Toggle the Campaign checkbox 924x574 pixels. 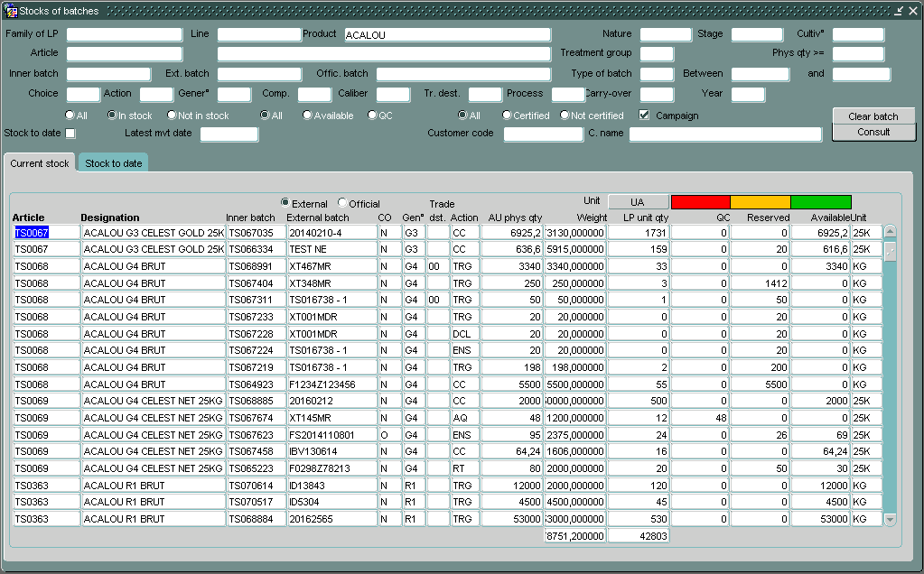[644, 115]
